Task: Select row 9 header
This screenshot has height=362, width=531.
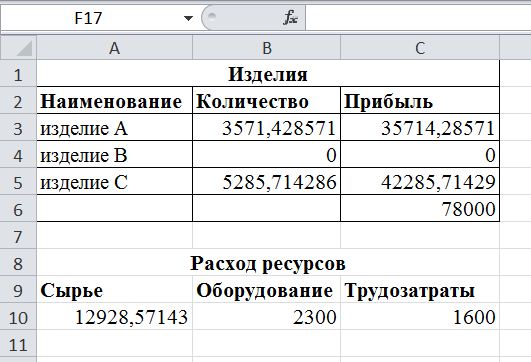Action: [18, 290]
